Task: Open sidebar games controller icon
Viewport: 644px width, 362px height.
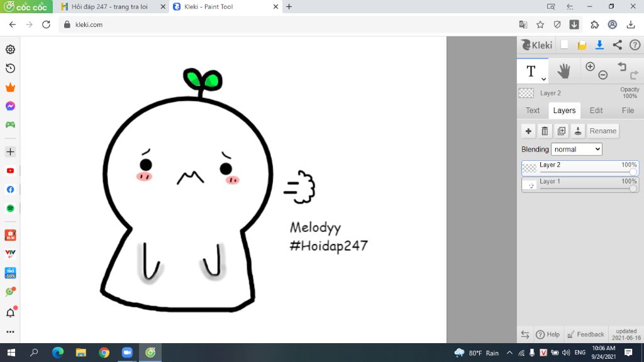Action: [x=10, y=125]
